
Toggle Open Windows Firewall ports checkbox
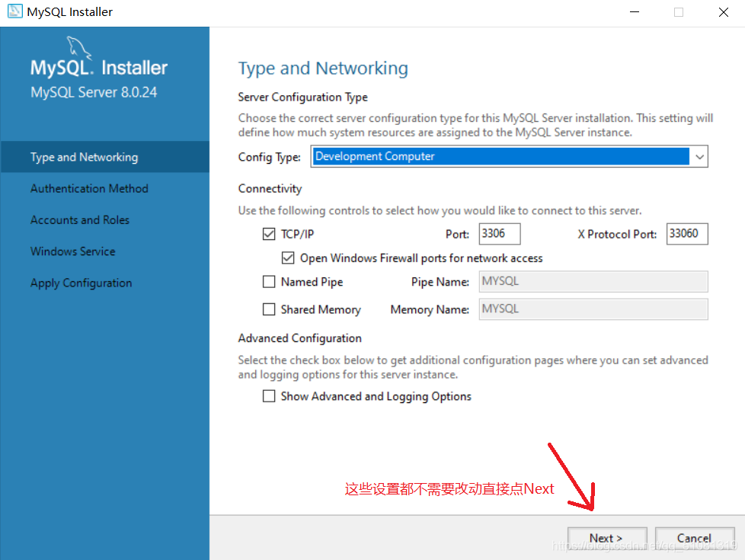[288, 258]
